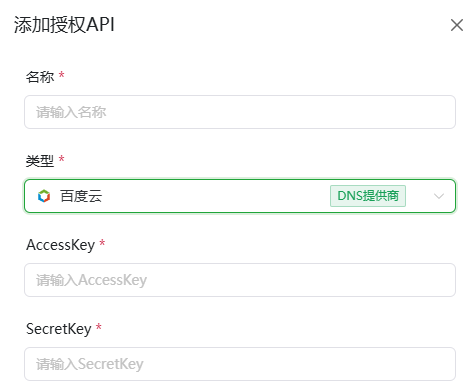The width and height of the screenshot is (474, 390).
Task: Click the 类型 field label
Action: tap(40, 161)
